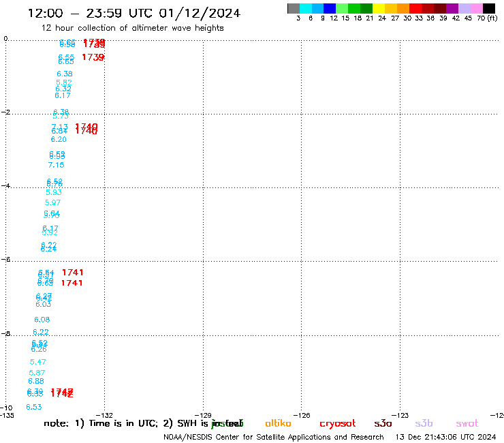Screen dimensions: 504x443
Task: Click the '24' legend scale number
Action: point(382,18)
